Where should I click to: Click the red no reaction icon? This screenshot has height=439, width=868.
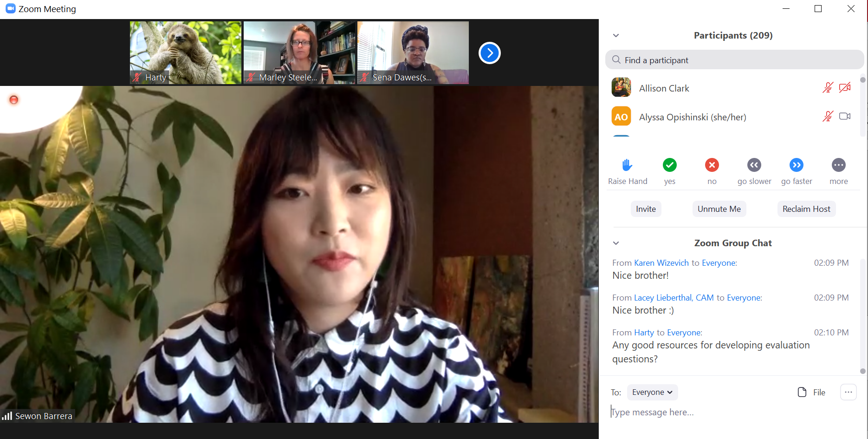tap(712, 165)
